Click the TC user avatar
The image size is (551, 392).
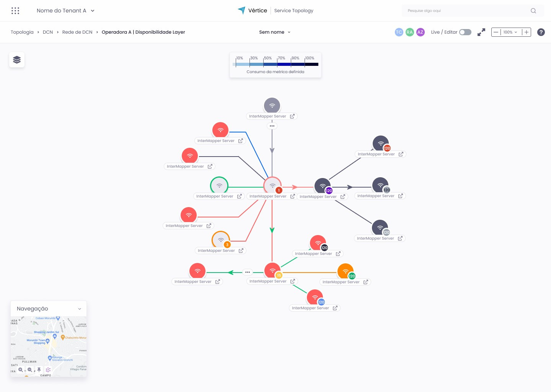(399, 32)
